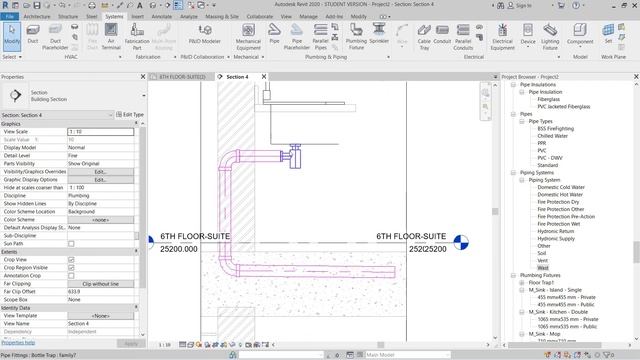This screenshot has height=360, width=640.
Task: Collapse the Pipes tree node
Action: pyautogui.click(x=513, y=114)
